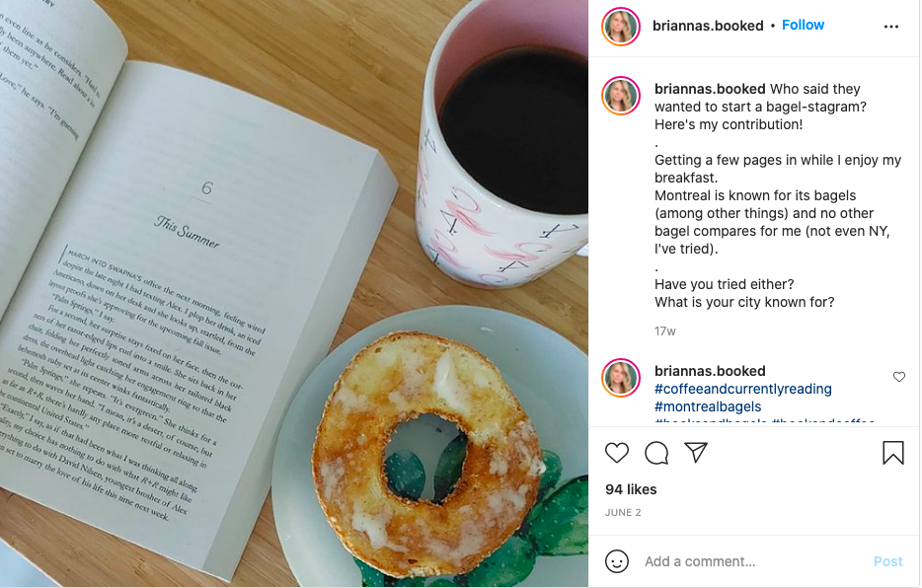922x588 pixels.
Task: Open the JUNE 2 post date link
Action: click(x=623, y=513)
